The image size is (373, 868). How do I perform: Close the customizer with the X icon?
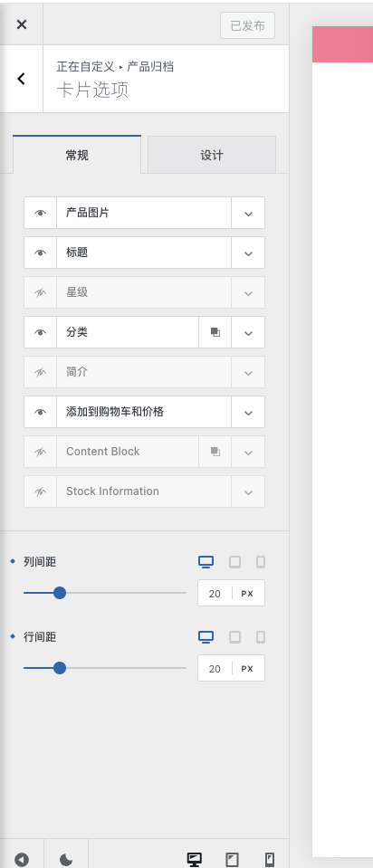click(22, 24)
